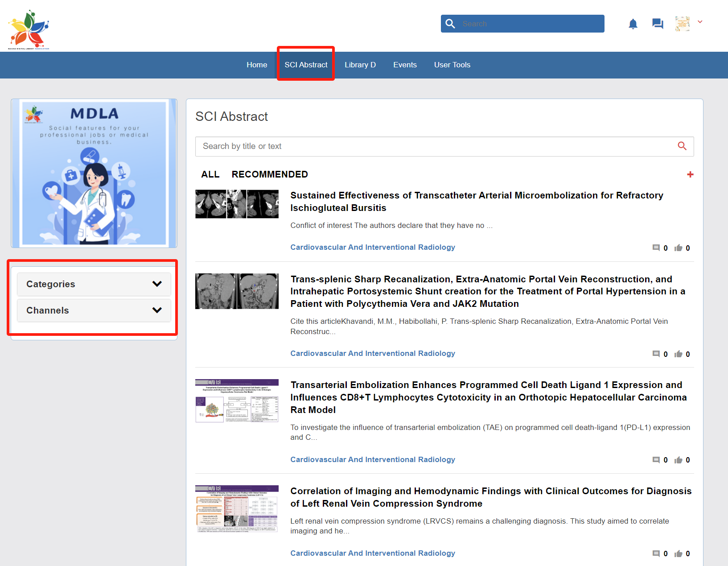Expand the Channels panel

[94, 310]
